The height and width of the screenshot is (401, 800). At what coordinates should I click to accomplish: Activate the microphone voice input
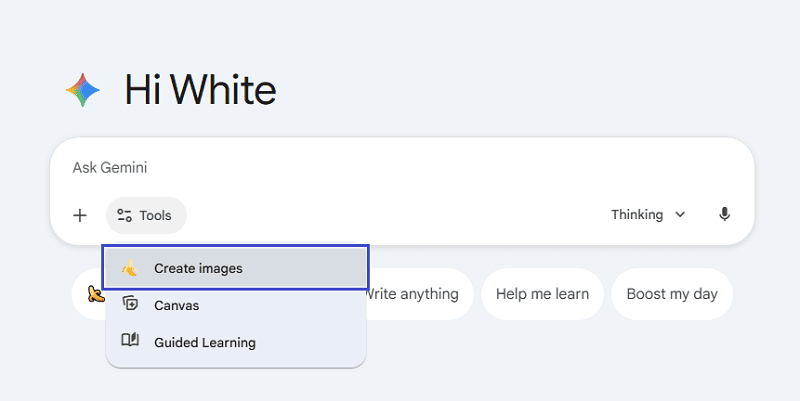[724, 215]
